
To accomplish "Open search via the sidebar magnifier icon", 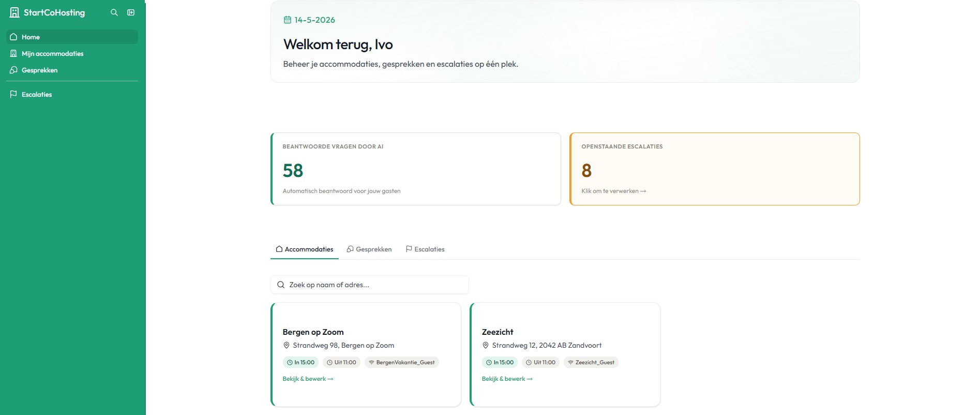I will click(114, 12).
